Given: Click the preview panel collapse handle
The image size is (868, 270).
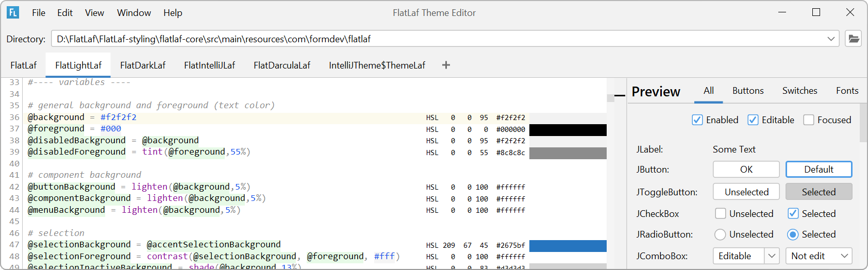Looking at the screenshot, I should pos(620,95).
